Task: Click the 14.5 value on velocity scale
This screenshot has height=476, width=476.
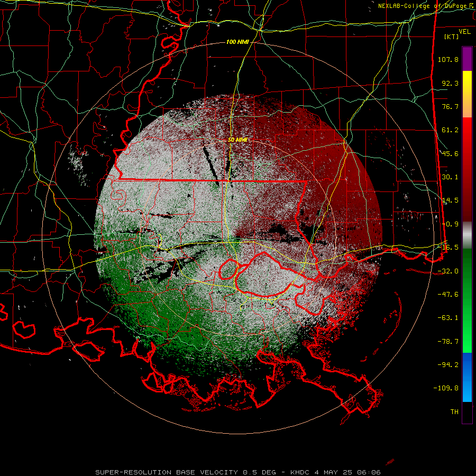Action: tap(450, 200)
